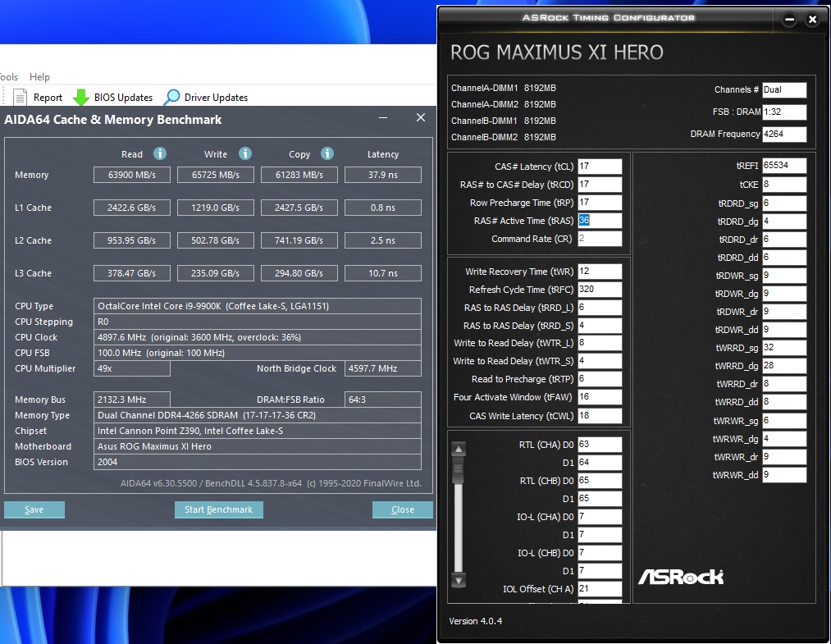Click the Memory Read result 63900 MB/s
This screenshot has height=644, width=831.
[132, 175]
